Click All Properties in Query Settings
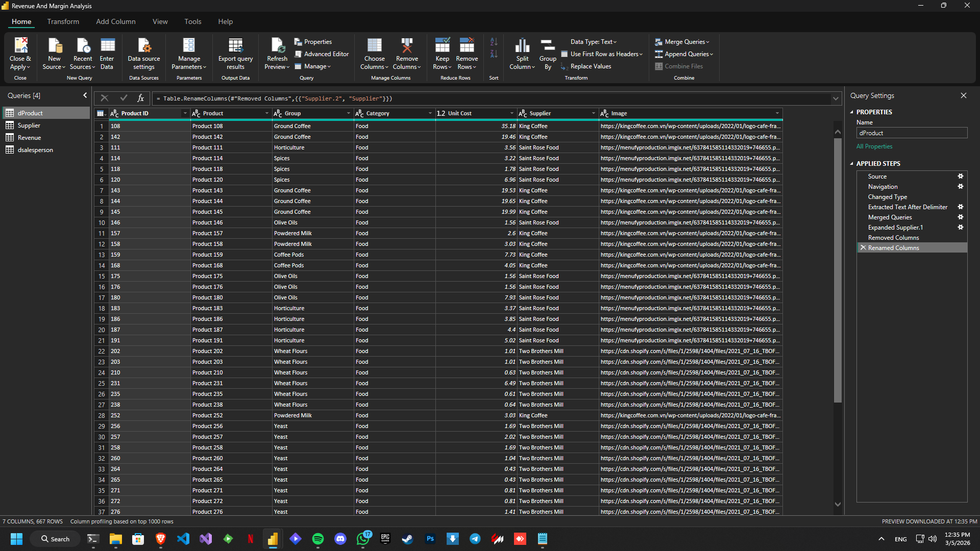 pos(874,146)
